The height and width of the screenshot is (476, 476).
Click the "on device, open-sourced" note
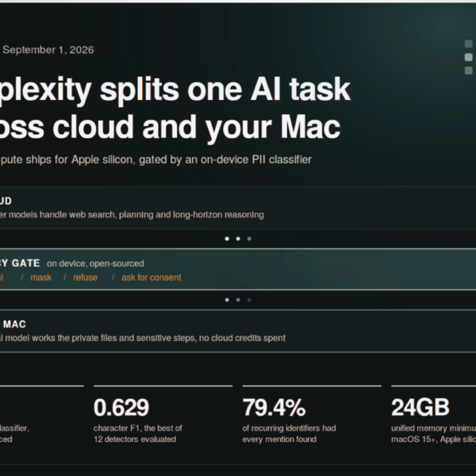pyautogui.click(x=95, y=263)
